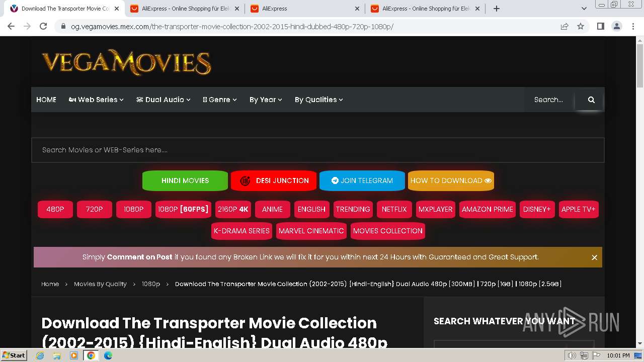Expand the Genre dropdown

(x=220, y=100)
